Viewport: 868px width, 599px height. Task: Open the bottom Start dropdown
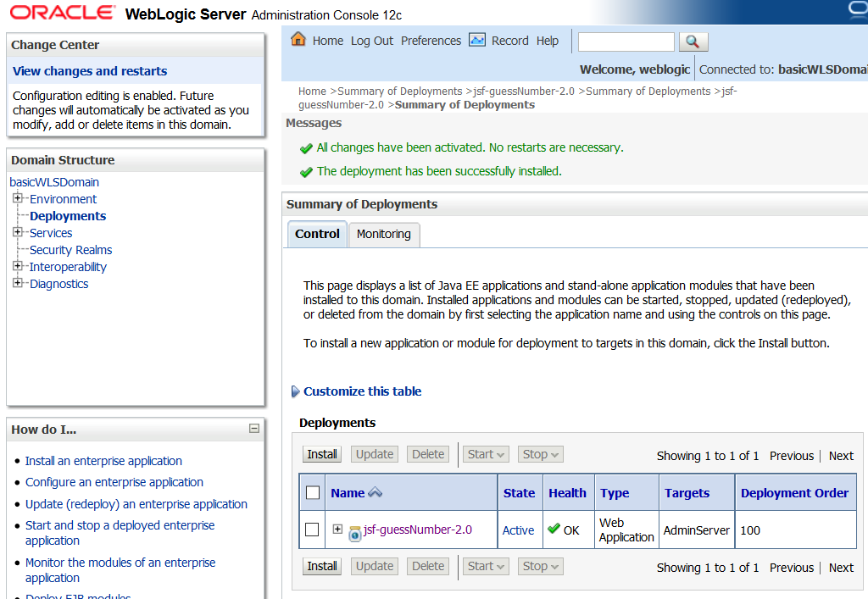(486, 566)
